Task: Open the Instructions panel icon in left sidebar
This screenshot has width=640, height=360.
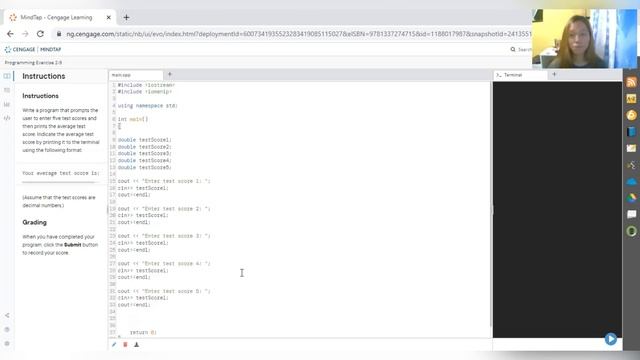Action: [7, 76]
